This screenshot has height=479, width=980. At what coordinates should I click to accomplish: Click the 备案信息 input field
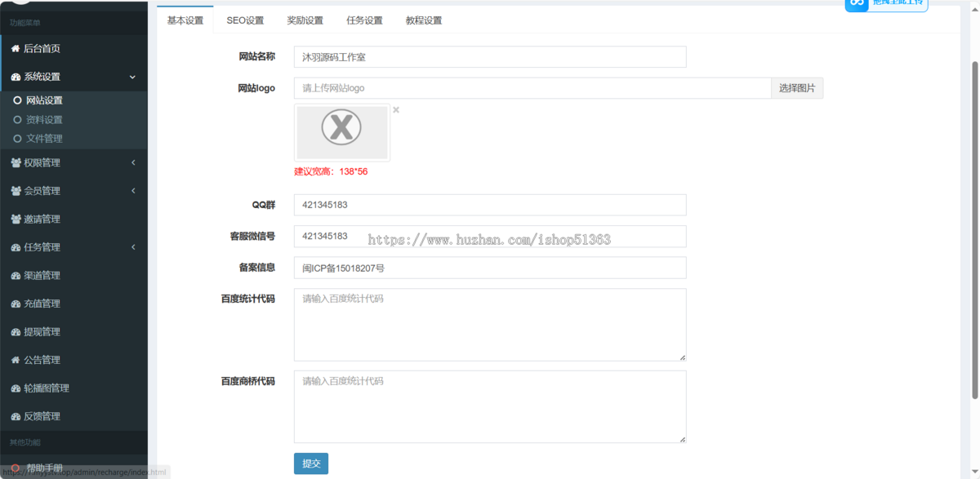click(490, 268)
